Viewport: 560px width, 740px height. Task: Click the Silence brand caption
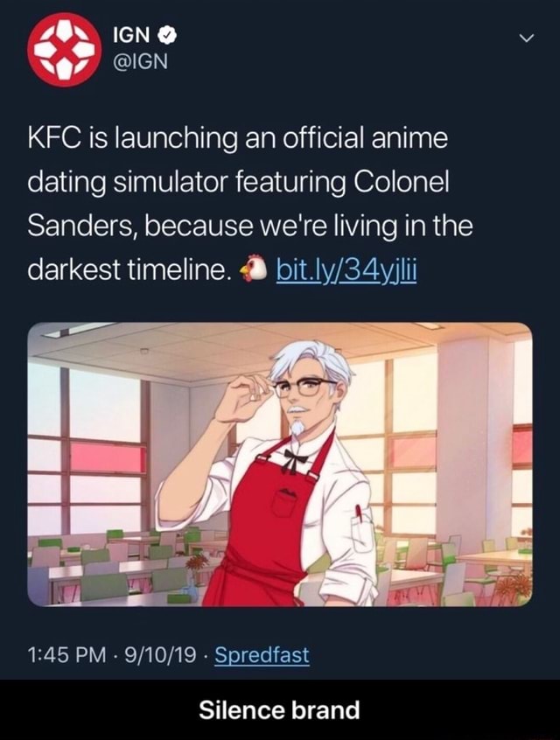coord(280,710)
